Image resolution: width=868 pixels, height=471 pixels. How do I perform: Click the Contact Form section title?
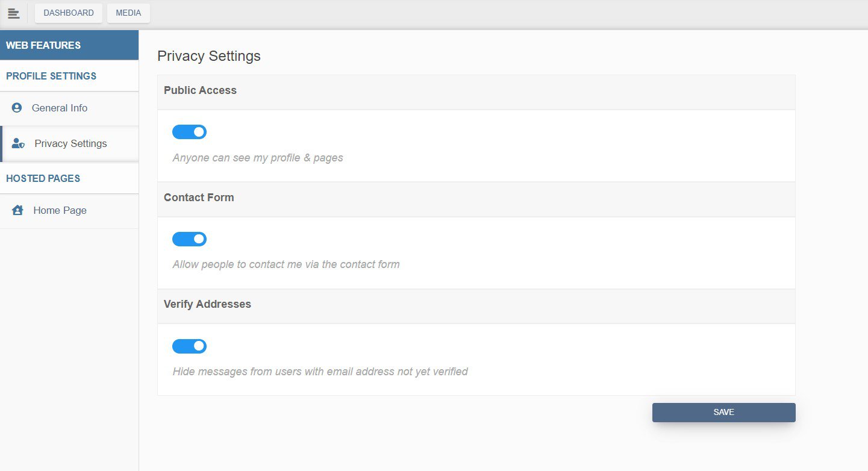pyautogui.click(x=199, y=198)
